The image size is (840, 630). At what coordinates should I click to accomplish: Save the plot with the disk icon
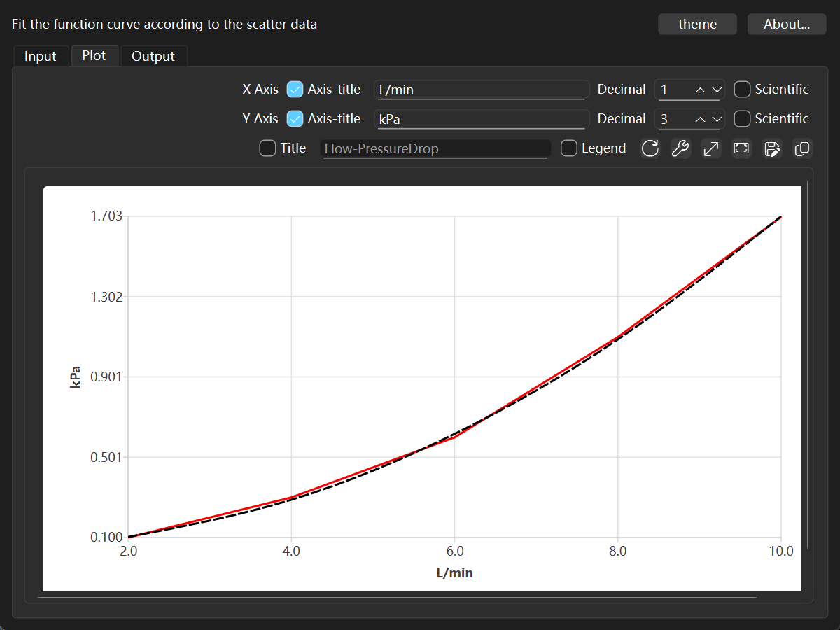coord(772,148)
